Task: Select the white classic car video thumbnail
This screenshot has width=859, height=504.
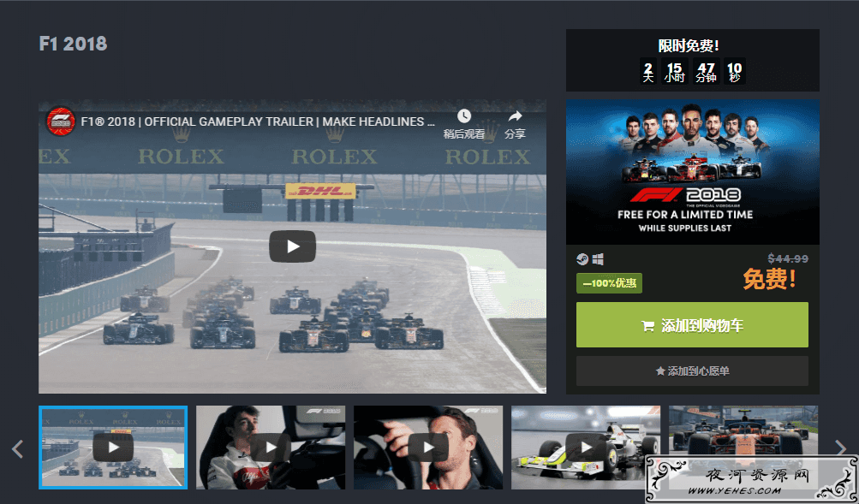Action: point(586,447)
